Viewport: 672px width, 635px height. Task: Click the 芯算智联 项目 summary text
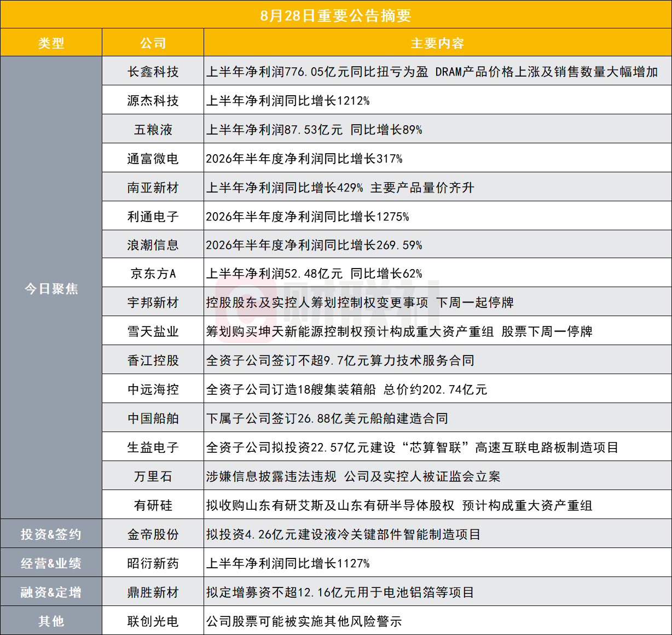pos(413,447)
